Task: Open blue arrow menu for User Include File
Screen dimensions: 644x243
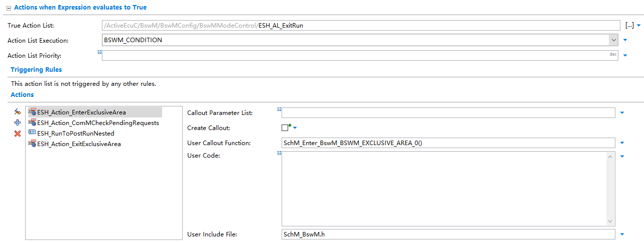Action: (622, 234)
